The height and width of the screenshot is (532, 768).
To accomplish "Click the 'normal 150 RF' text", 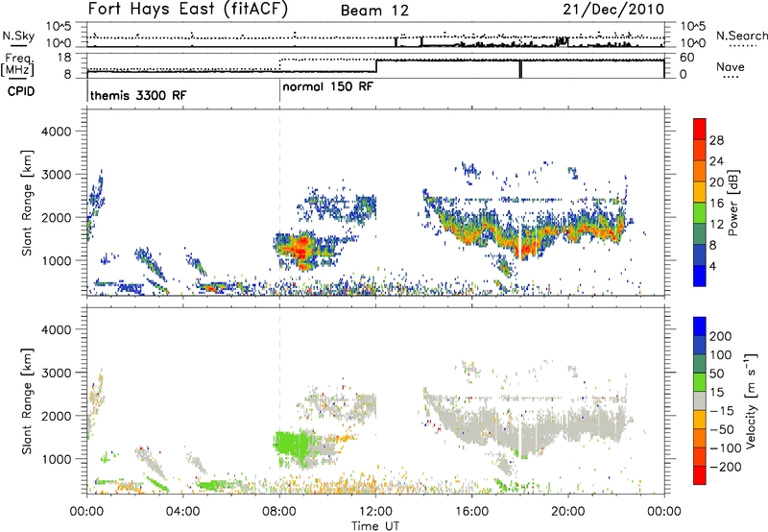I will (327, 86).
